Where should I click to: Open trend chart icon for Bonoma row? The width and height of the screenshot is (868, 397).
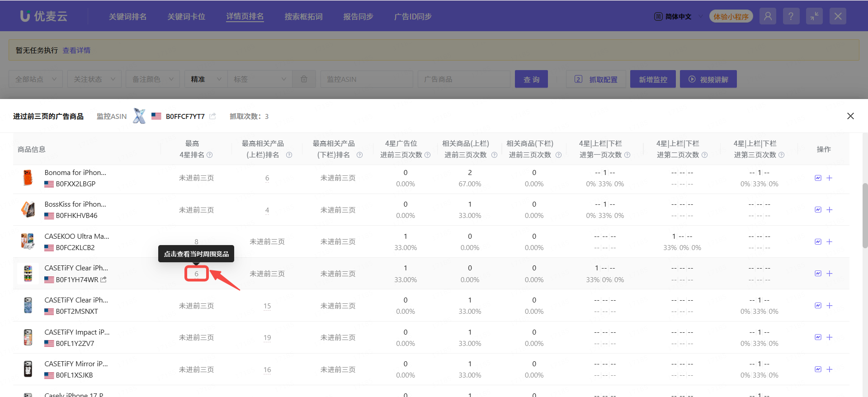point(818,178)
